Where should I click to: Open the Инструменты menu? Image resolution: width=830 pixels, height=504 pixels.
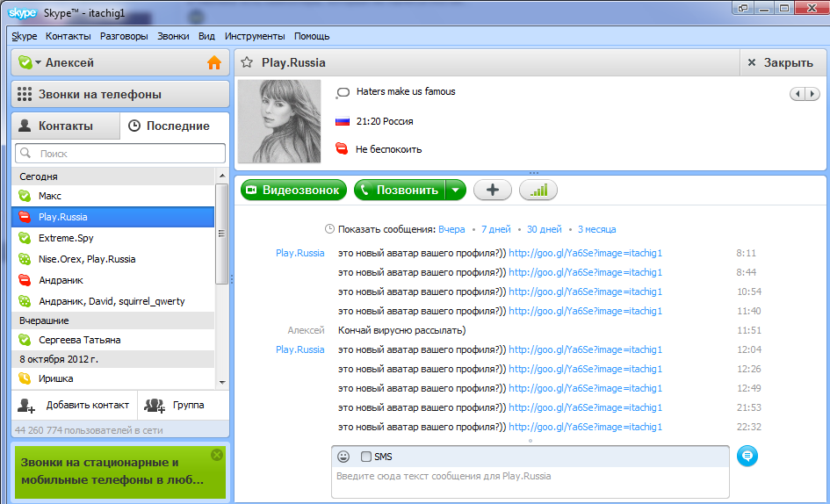[x=255, y=36]
